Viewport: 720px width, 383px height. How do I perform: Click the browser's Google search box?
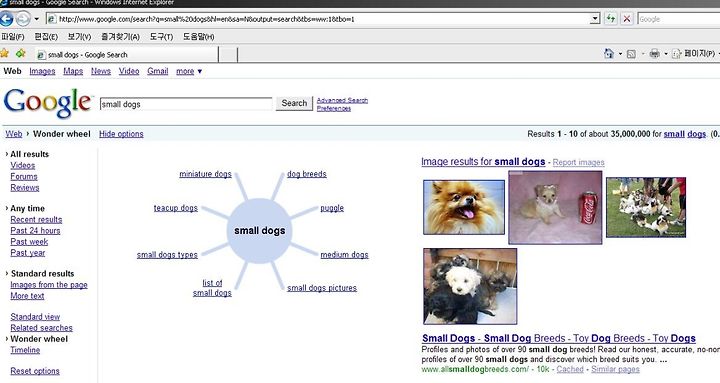679,19
